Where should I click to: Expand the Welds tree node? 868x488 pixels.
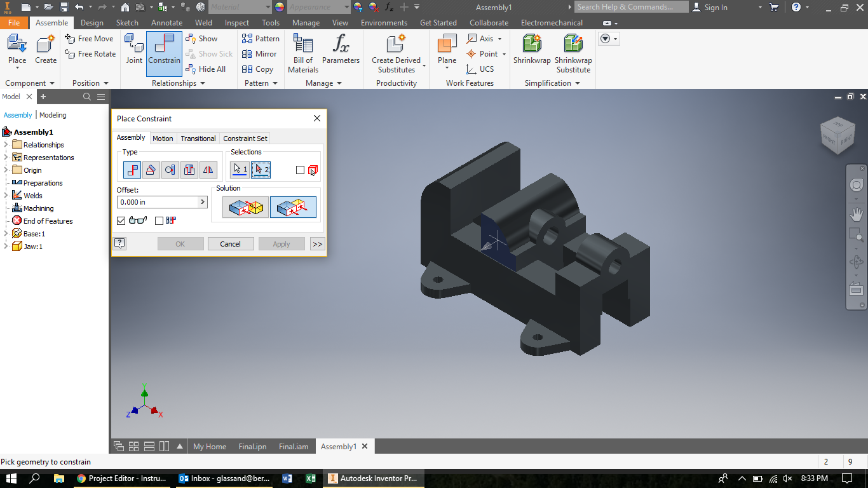[6, 196]
